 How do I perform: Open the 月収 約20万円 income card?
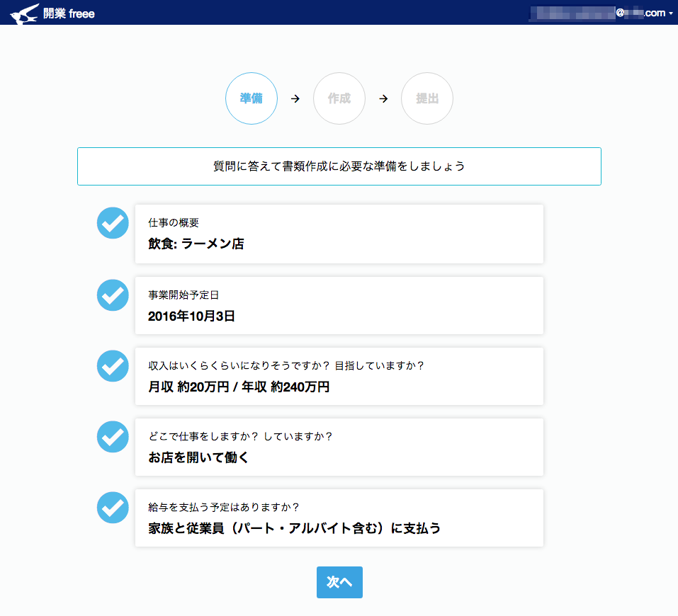[339, 376]
